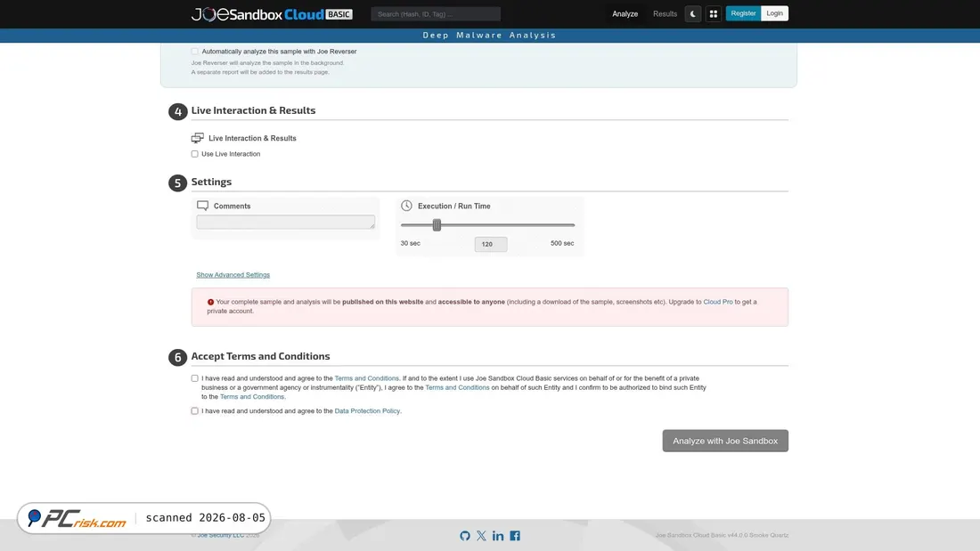Screen dimensions: 980x551
Task: Click the Joe Sandbox Cloud logo
Action: tap(272, 13)
